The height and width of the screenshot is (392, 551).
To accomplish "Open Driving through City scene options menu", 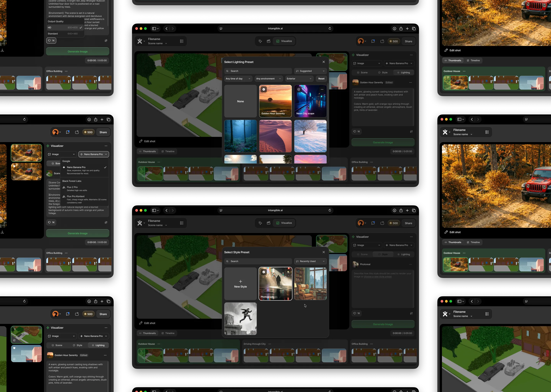I will point(270,344).
